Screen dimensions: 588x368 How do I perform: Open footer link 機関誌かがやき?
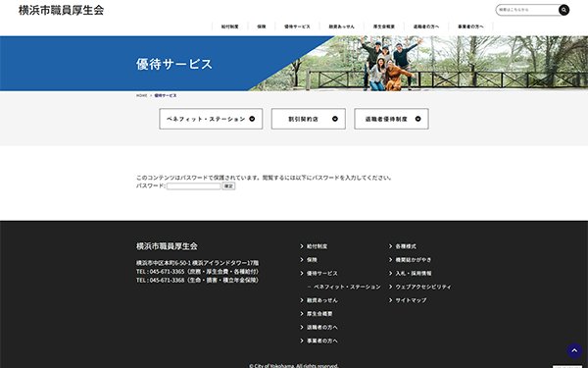(414, 260)
